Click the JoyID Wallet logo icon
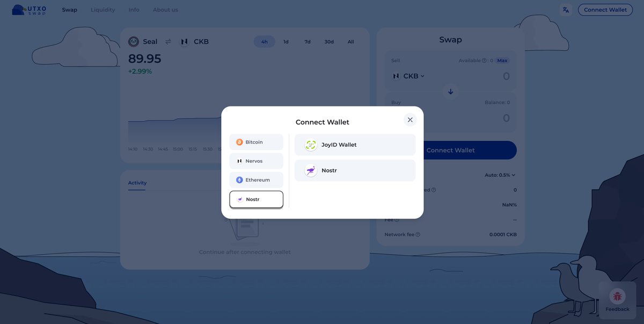Viewport: 644px width, 324px height. 311,145
